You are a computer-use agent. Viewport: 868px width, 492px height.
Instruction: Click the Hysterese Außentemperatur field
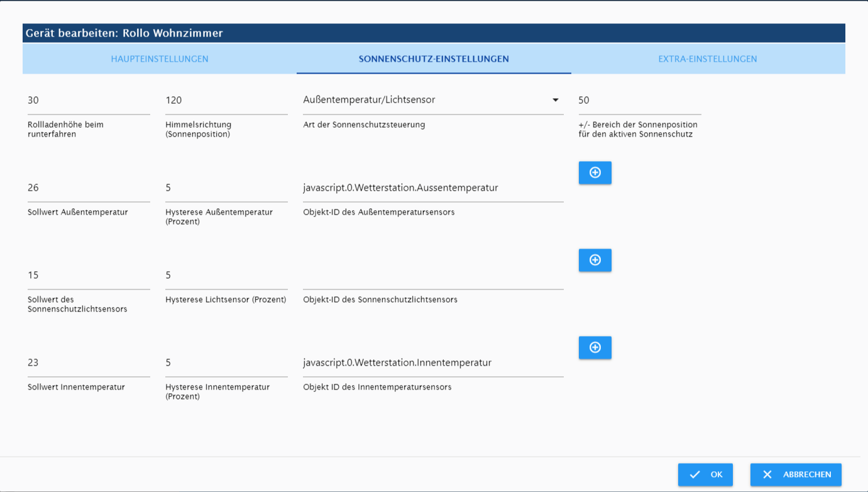tap(226, 187)
